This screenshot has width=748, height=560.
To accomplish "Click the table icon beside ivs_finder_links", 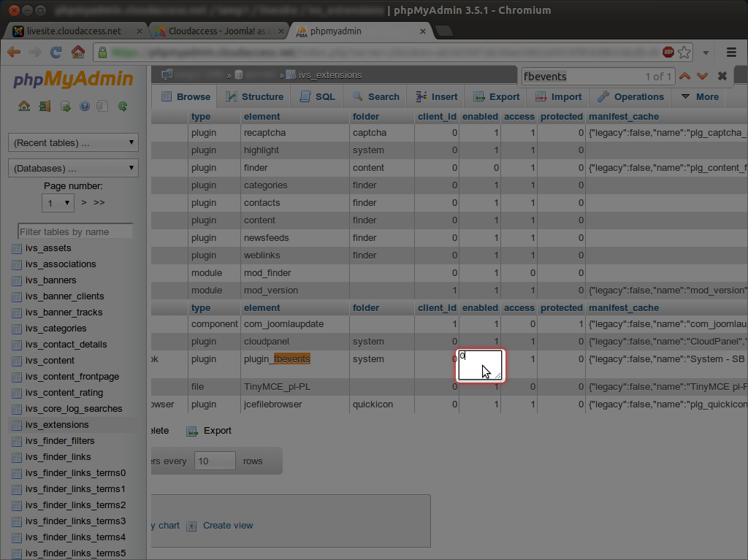I will click(x=17, y=458).
